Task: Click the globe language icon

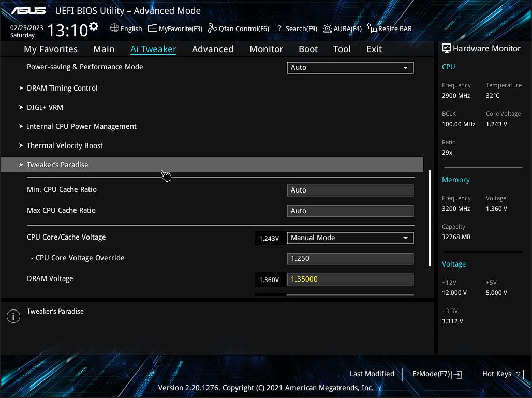Action: pyautogui.click(x=114, y=28)
